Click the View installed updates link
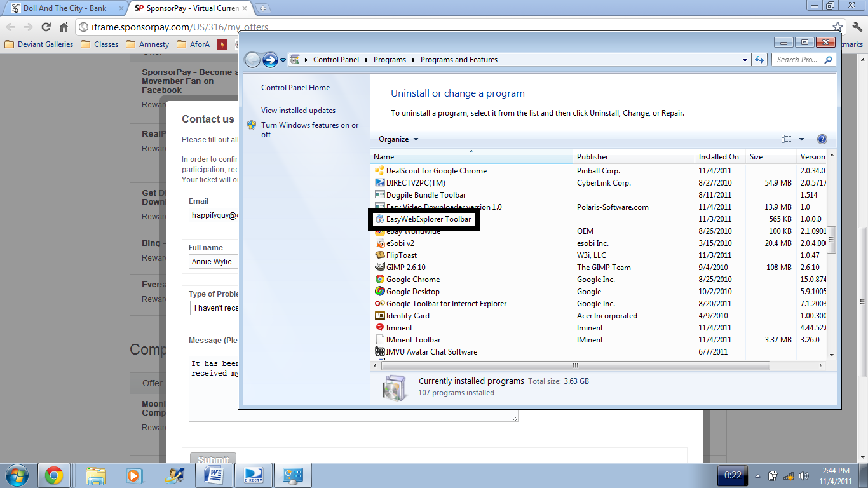This screenshot has height=488, width=868. tap(298, 111)
